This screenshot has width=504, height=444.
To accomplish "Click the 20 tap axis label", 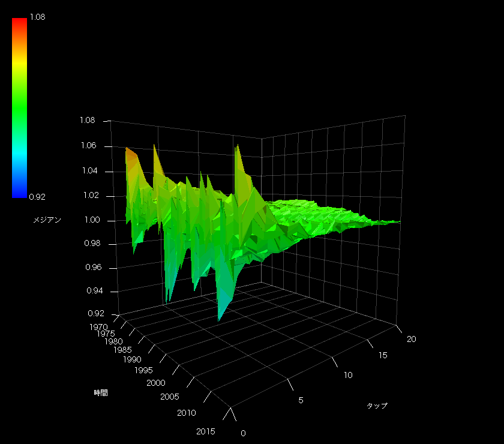I will pos(412,339).
